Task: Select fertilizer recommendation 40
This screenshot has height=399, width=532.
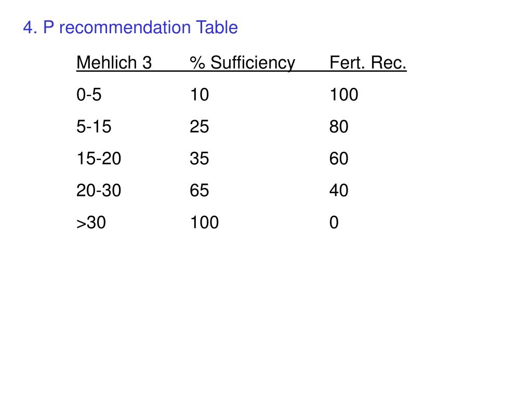Action: pos(339,190)
